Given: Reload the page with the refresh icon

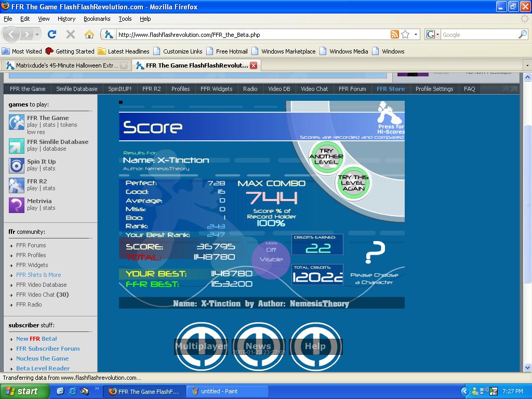Looking at the screenshot, I should click(x=52, y=34).
